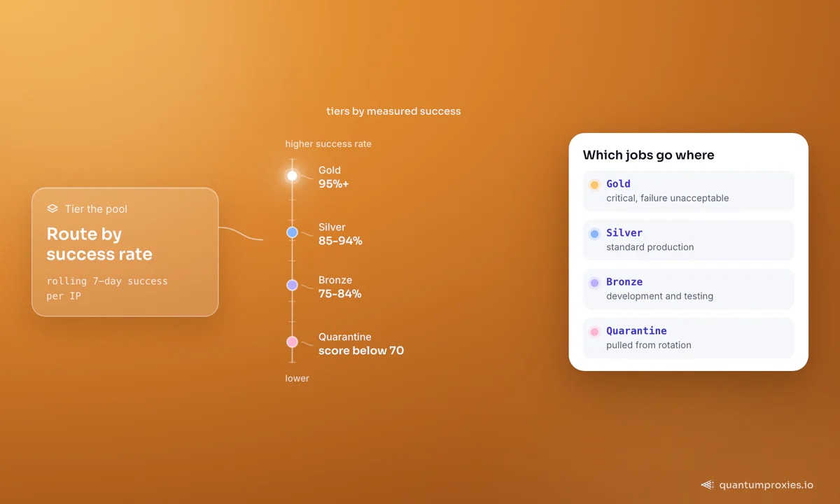The image size is (840, 504).
Task: Click the Gold label on the timeline
Action: 330,170
